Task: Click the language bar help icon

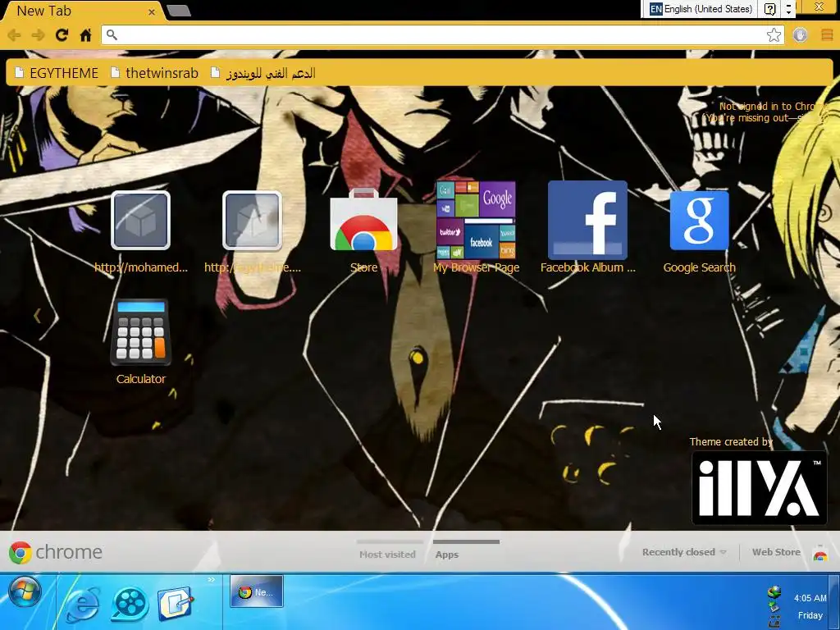Action: click(x=769, y=9)
